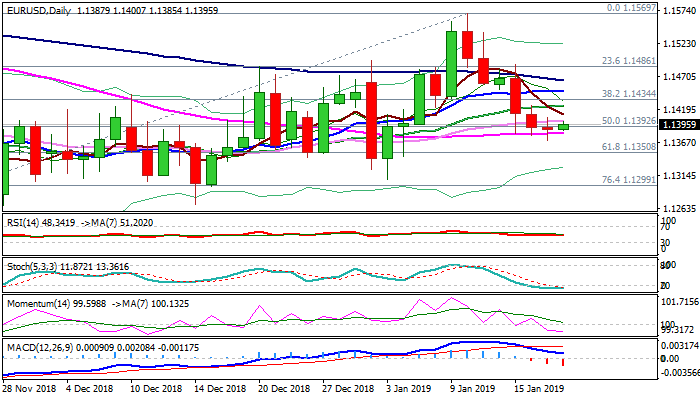The image size is (700, 400).
Task: Click the 1.15230 price axis label
Action: 676,44
